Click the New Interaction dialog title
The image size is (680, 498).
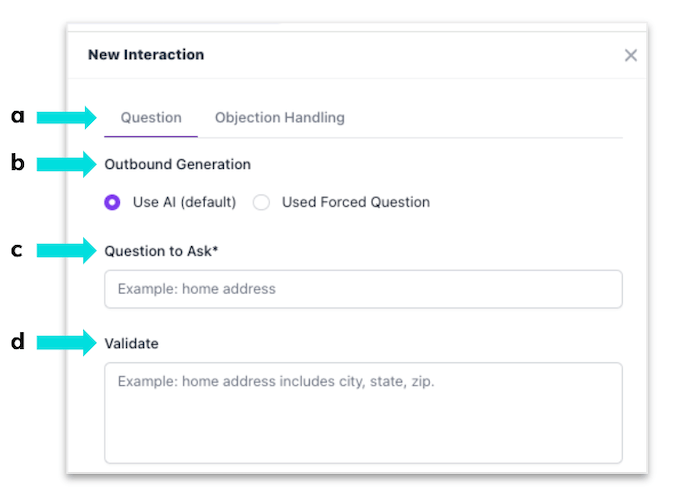[x=146, y=55]
